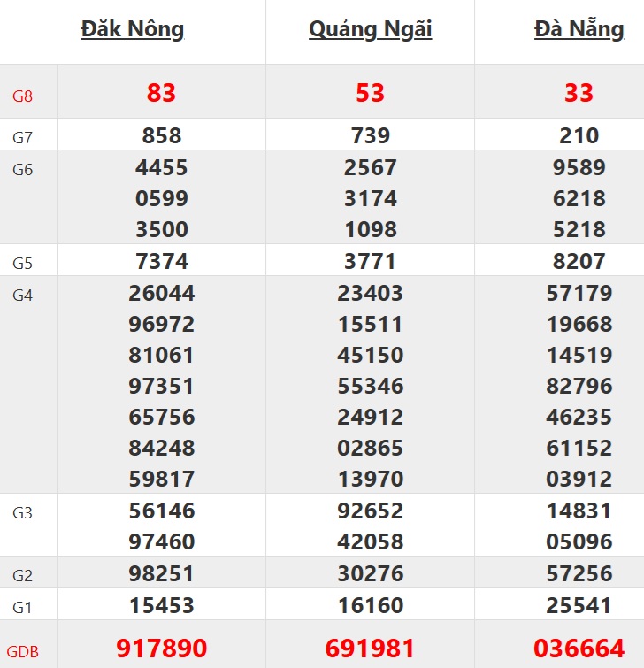Select Đà Nẵng G8 number 33
Screen dimensions: 644x668
pos(579,93)
